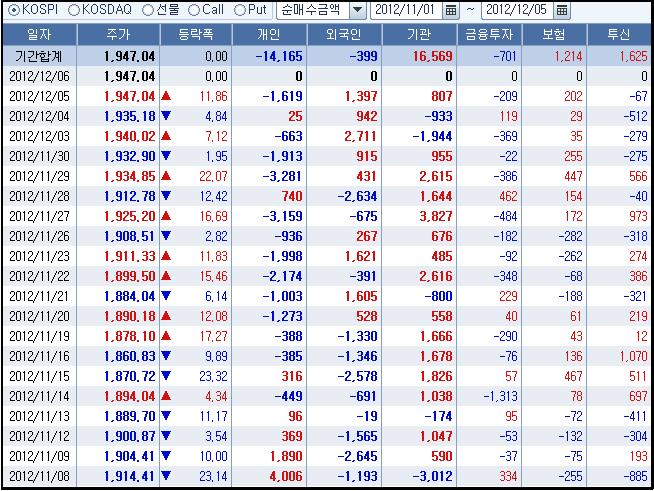The width and height of the screenshot is (654, 491).
Task: Select the 기간합계 투신 total 1,625
Action: point(634,56)
